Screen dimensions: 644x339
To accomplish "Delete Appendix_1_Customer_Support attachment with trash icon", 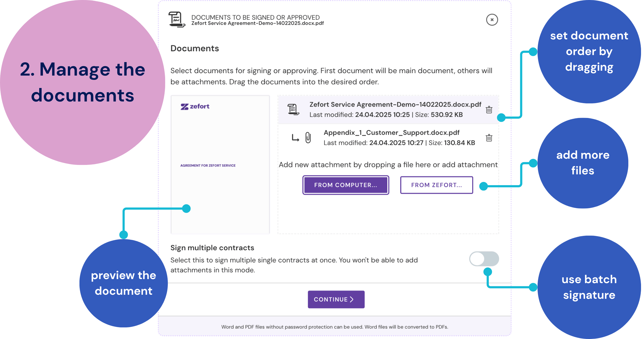I will point(489,138).
